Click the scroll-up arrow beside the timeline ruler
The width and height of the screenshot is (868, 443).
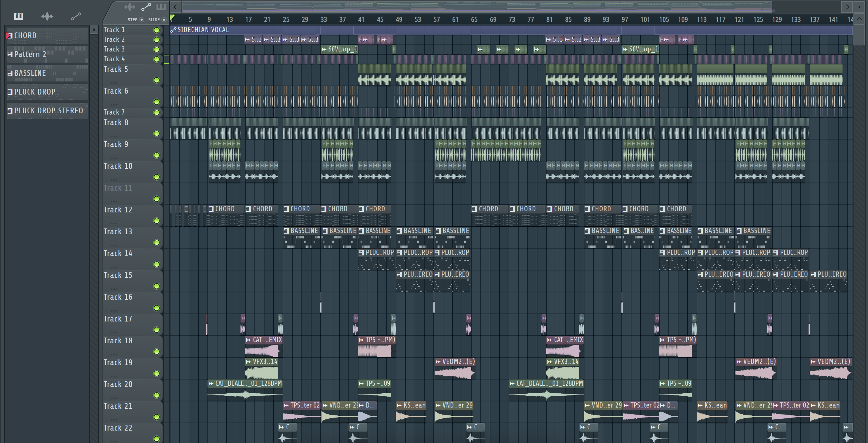coord(859,19)
